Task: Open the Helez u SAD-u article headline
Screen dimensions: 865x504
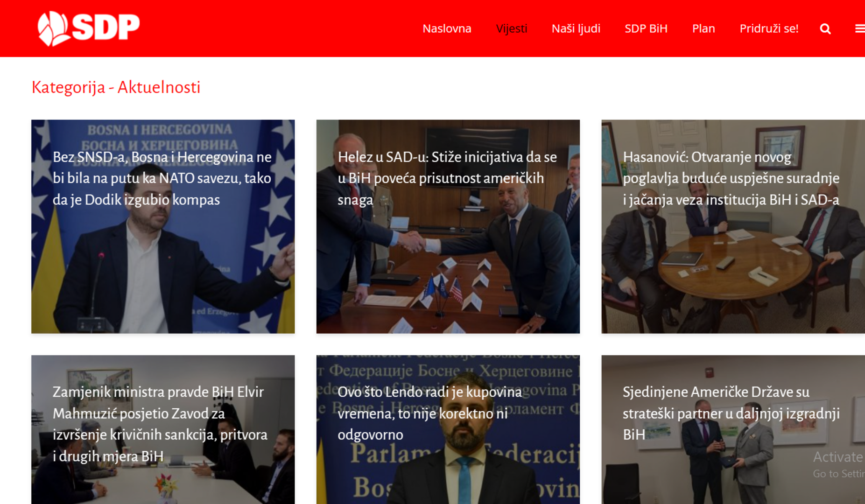Action: pyautogui.click(x=447, y=178)
